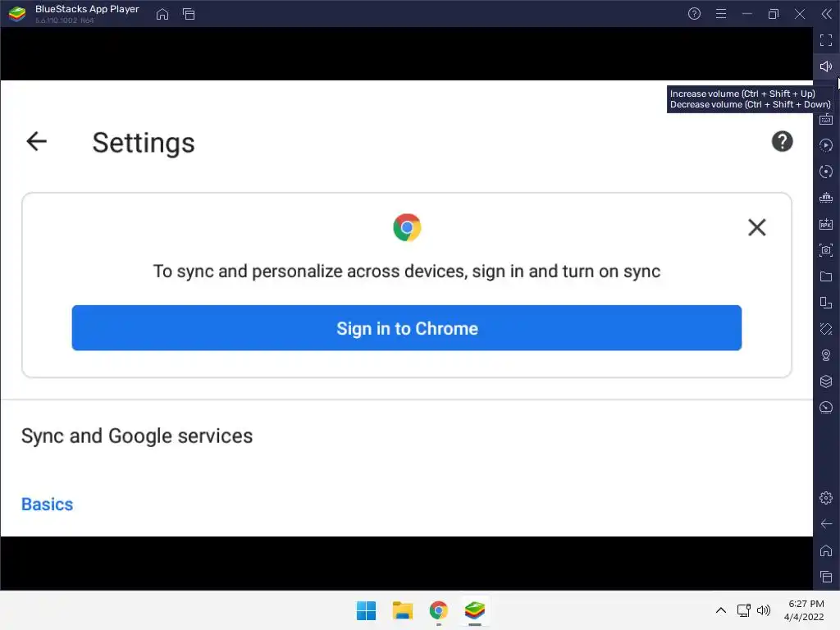Click the memory trim icon
Image resolution: width=840 pixels, height=630 pixels.
click(x=826, y=198)
